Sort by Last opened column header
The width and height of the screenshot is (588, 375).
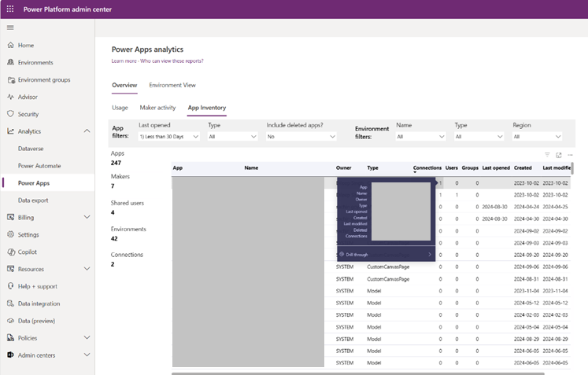(x=496, y=167)
